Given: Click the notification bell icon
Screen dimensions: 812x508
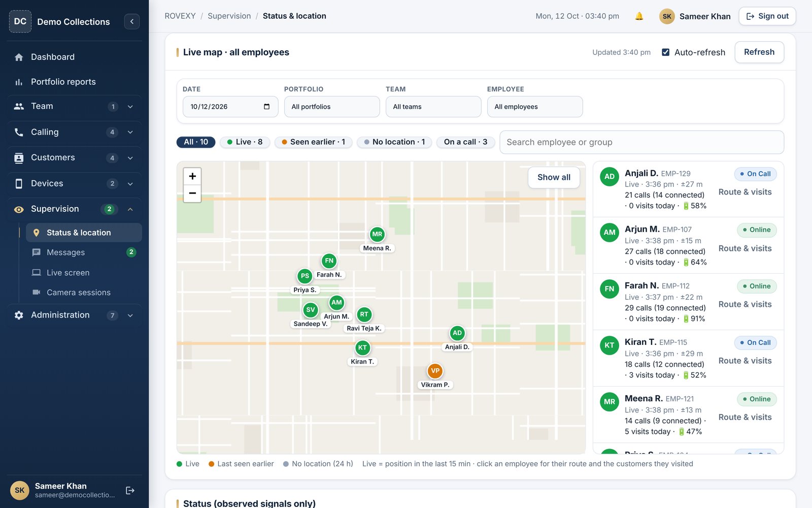Looking at the screenshot, I should (x=639, y=16).
